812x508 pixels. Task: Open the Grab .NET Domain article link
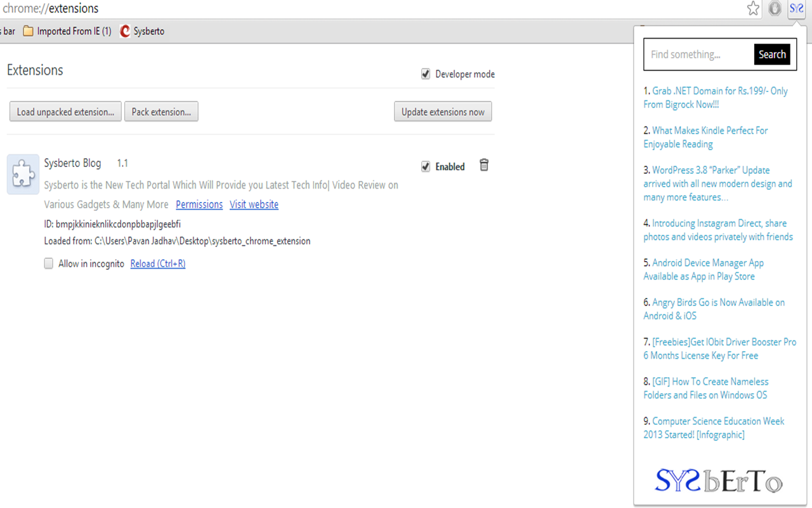(716, 98)
